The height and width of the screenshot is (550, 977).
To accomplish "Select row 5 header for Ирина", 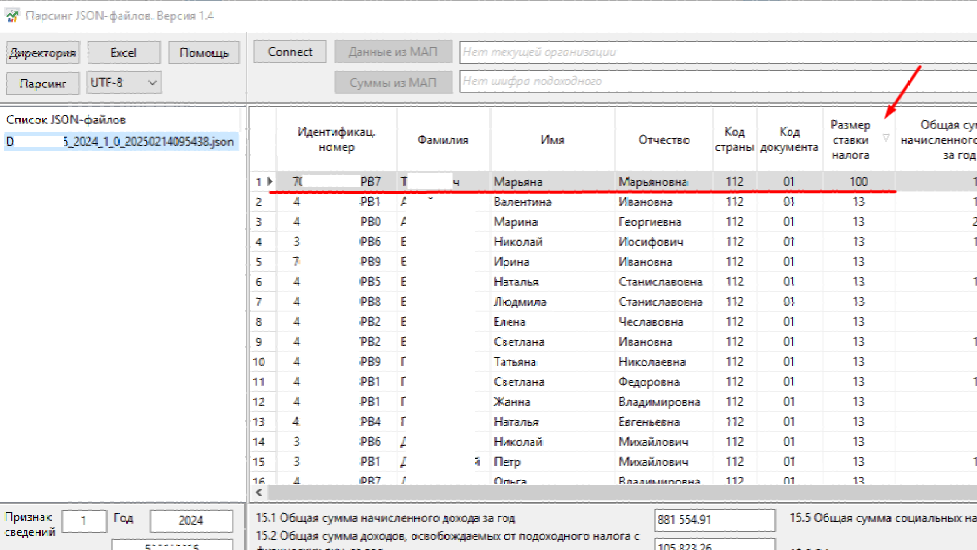I will click(262, 262).
